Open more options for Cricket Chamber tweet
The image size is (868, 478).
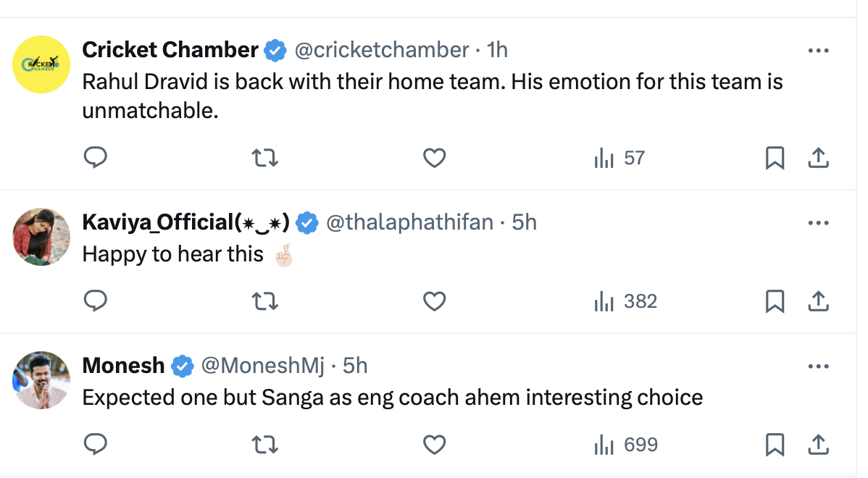point(818,51)
